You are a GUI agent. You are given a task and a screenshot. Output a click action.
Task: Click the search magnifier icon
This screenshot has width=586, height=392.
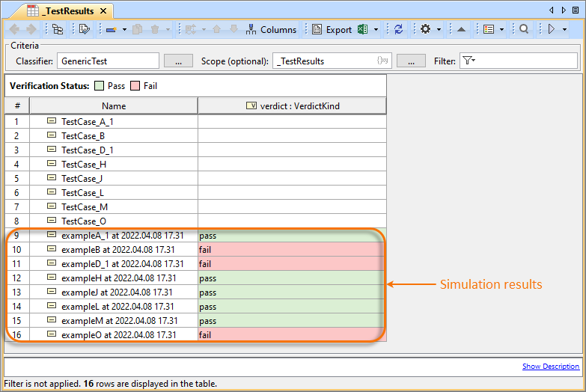(524, 30)
